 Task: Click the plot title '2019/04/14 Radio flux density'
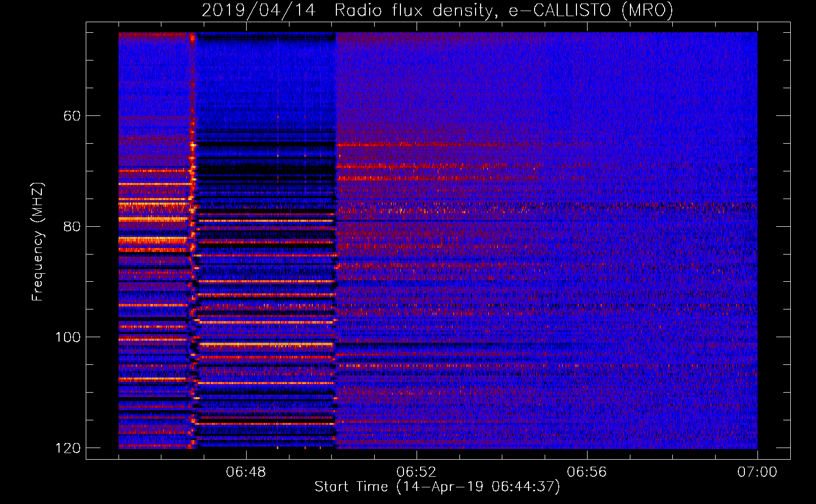click(x=437, y=10)
